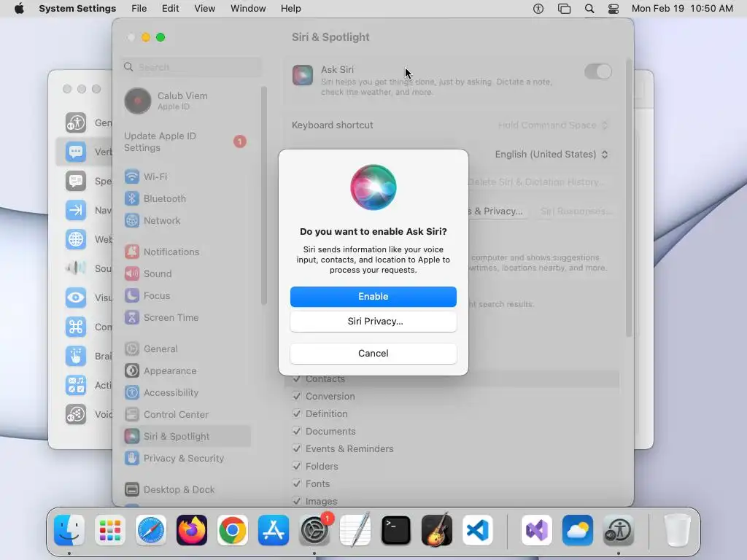Screen dimensions: 747x560
Task: Open Trash from the Dock
Action: 678,530
